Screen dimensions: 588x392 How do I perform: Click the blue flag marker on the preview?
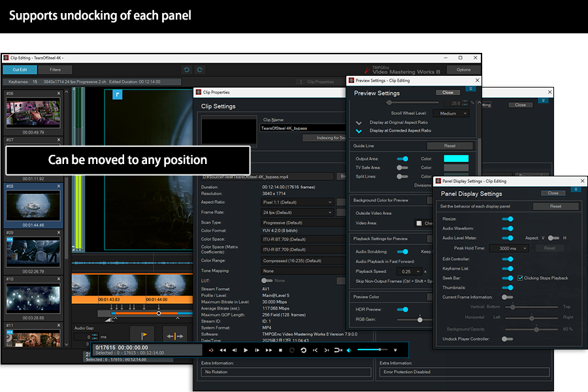tap(118, 95)
